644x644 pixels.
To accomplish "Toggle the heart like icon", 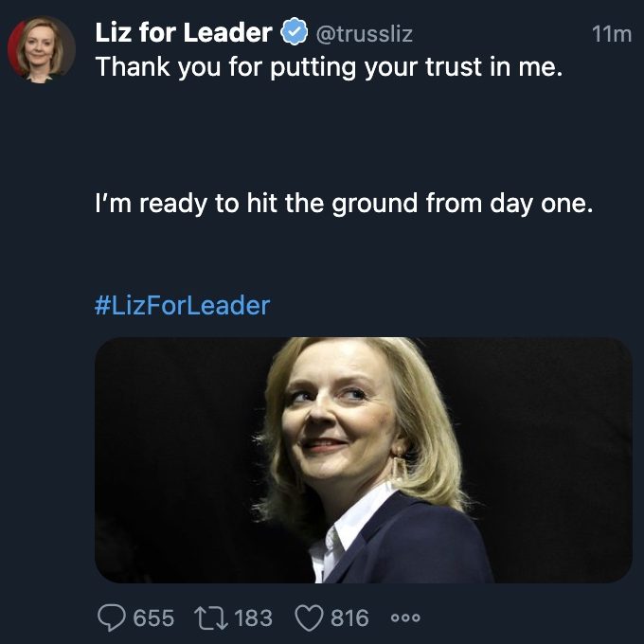I will 310,618.
